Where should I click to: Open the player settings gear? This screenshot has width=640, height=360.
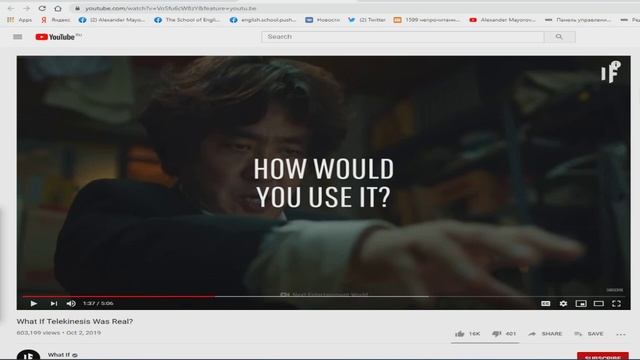click(x=563, y=303)
